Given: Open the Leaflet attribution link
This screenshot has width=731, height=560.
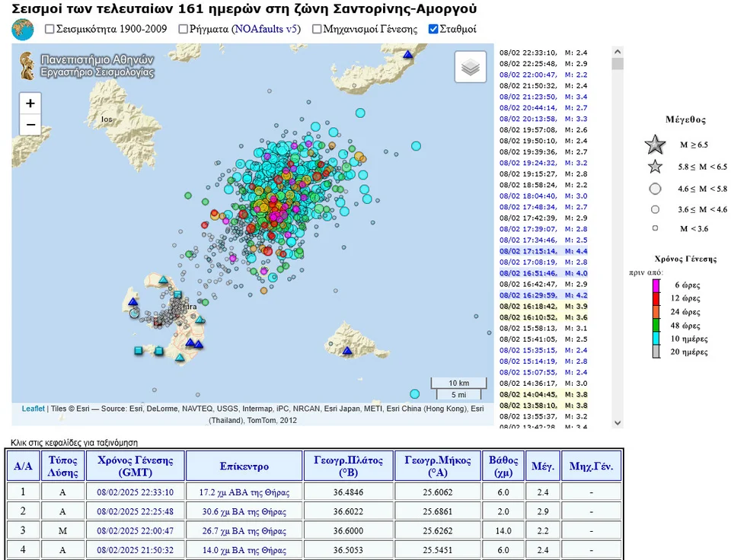Looking at the screenshot, I should (x=33, y=409).
